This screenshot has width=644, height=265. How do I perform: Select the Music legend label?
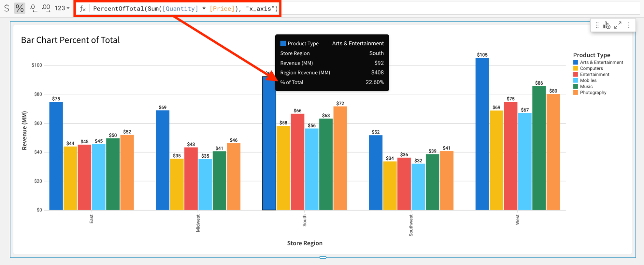click(x=586, y=87)
